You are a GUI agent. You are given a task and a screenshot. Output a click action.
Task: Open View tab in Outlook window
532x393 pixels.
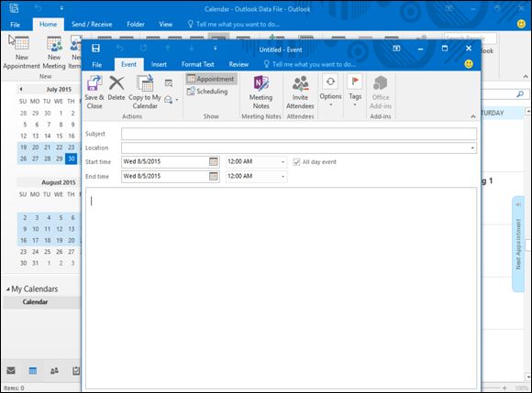click(x=166, y=25)
